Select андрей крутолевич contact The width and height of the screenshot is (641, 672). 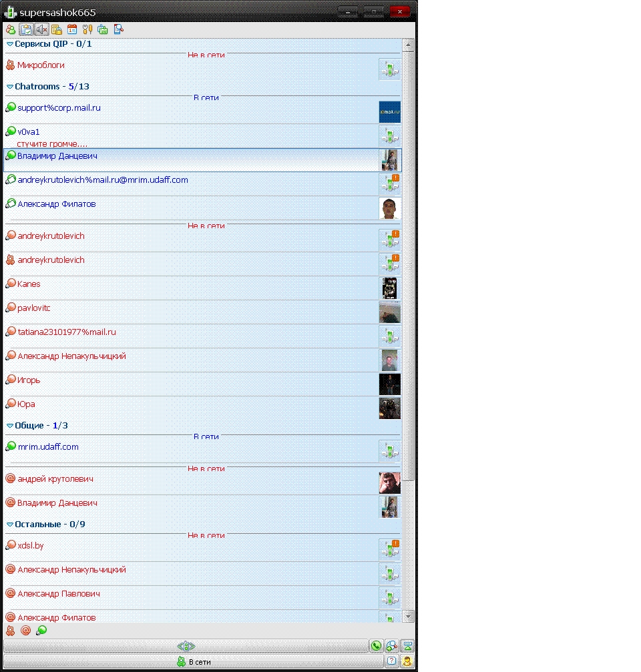(x=202, y=483)
